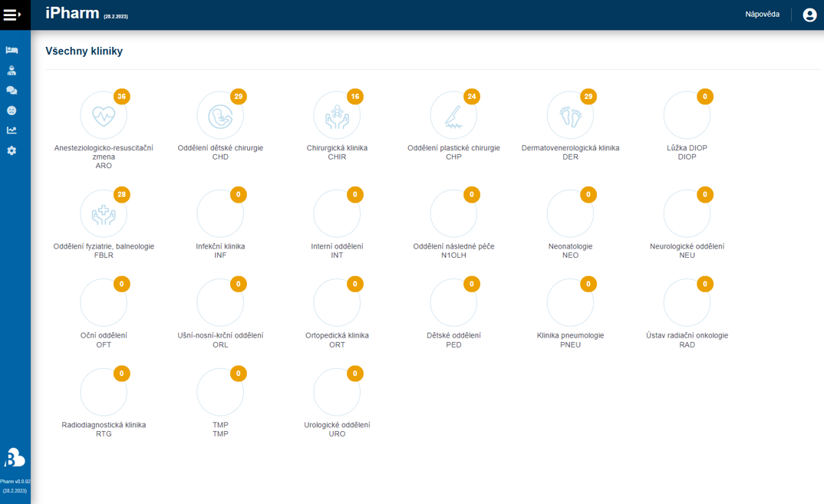Click the sad face icon in sidebar
Screen dimensions: 824x504
point(12,110)
